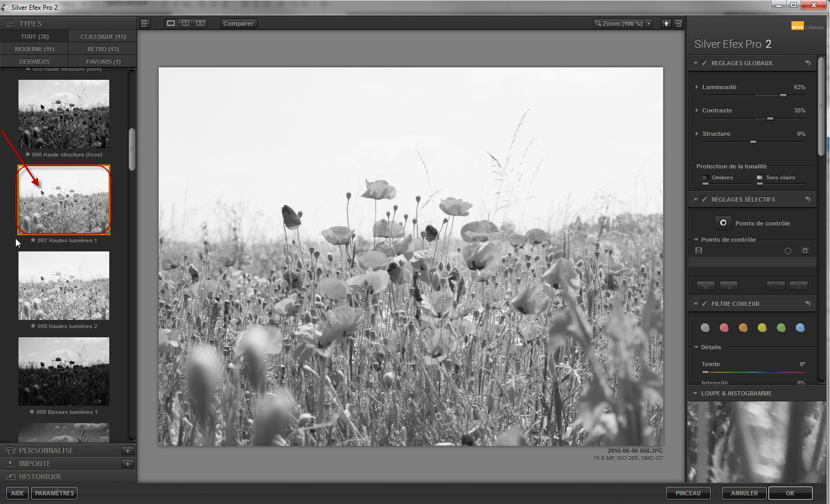Import a preset with Importé plus button
Viewport: 830px width, 504px height.
coord(127,463)
